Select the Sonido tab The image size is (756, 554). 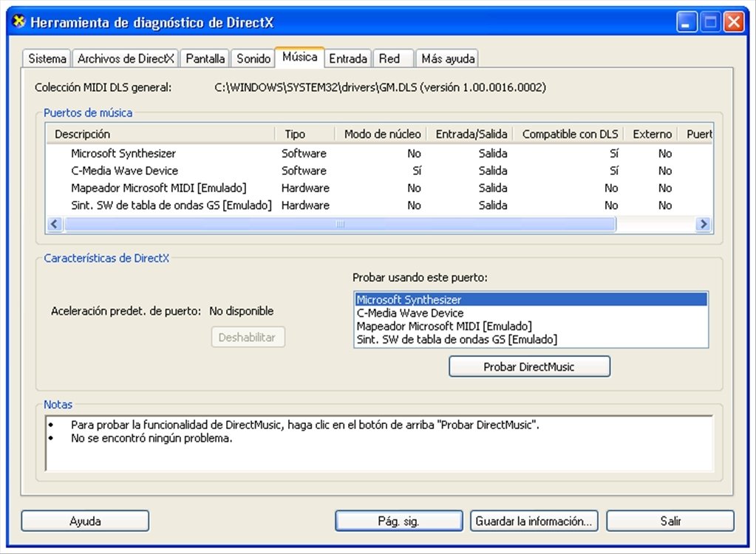point(253,58)
